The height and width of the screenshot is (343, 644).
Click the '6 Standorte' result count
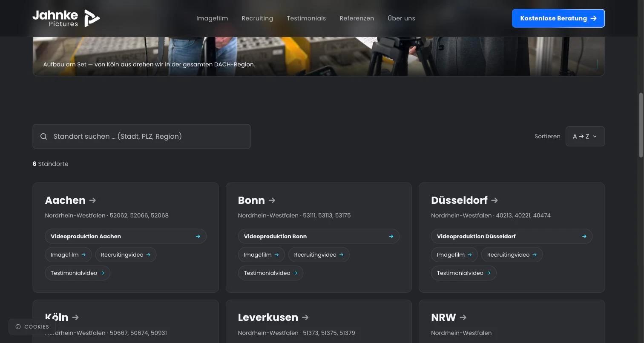point(50,164)
